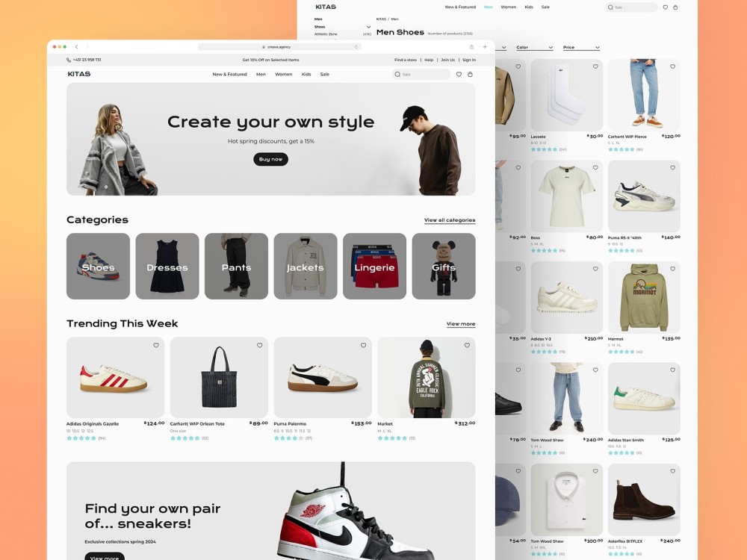Favorite the Puma Palermo shoes

coord(362,346)
